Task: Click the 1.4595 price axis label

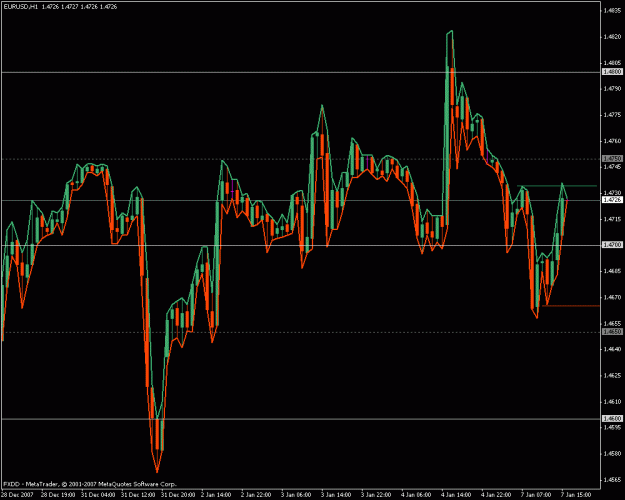Action: pos(612,427)
